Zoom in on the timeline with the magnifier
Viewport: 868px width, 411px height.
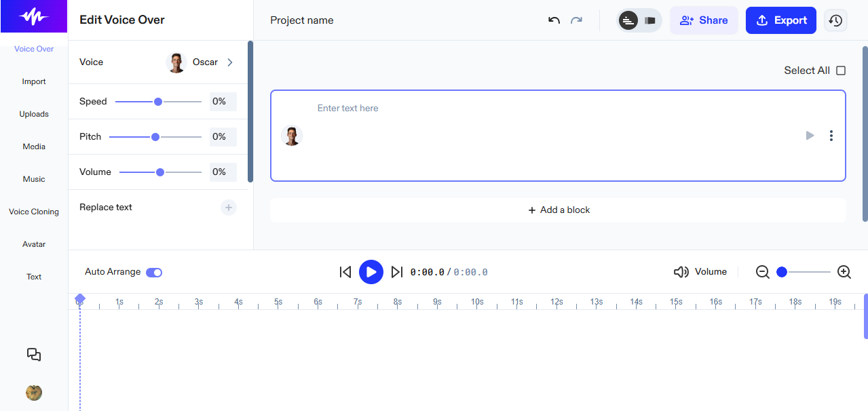(x=844, y=271)
